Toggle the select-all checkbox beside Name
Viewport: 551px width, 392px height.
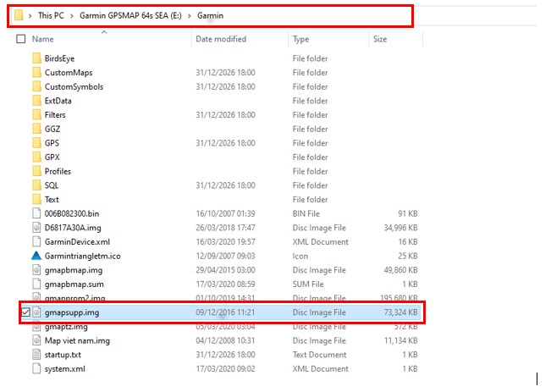point(21,39)
